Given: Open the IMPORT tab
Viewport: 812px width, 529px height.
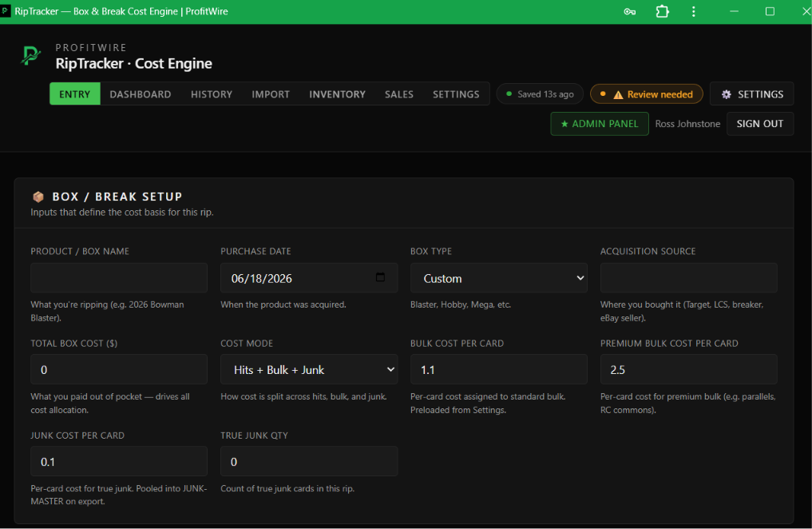Looking at the screenshot, I should (271, 93).
